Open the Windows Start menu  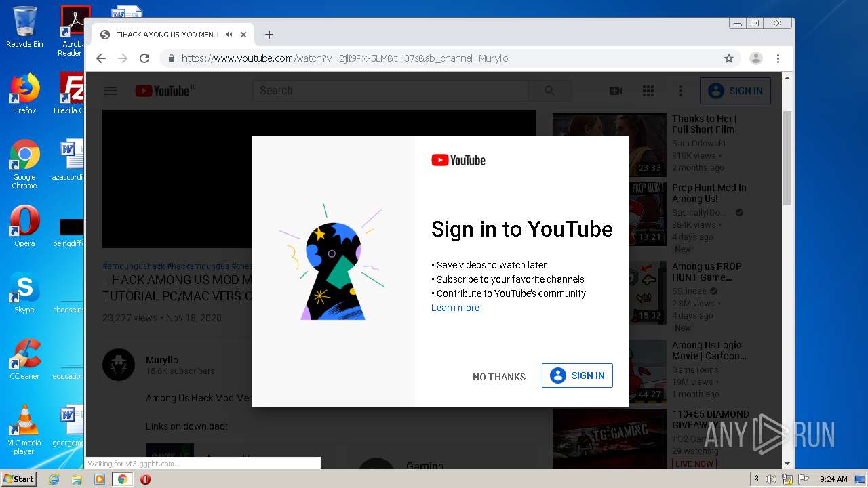coord(19,479)
